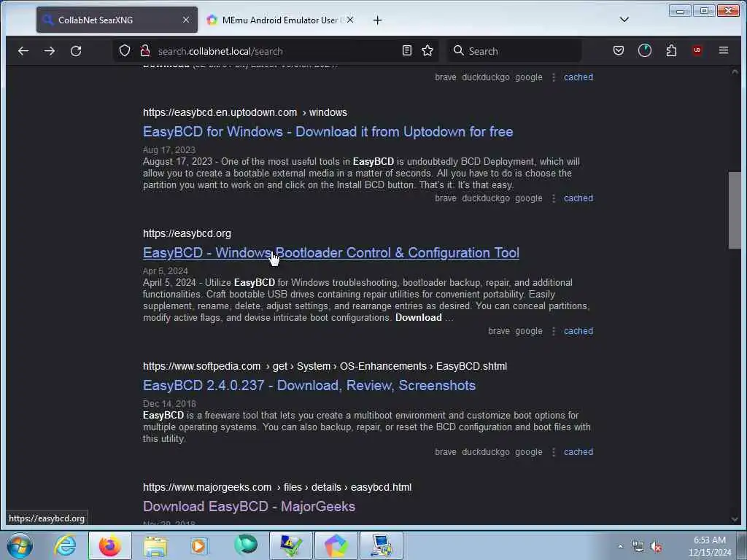Open the computer network icon on taskbar
The width and height of the screenshot is (747, 560).
[x=381, y=545]
